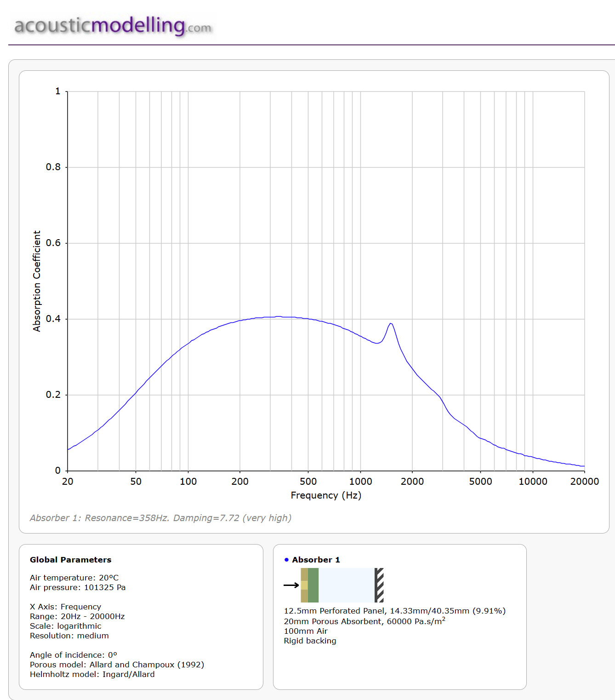
Task: Click the Angle of incidence: 0° text
Action: pos(74,655)
